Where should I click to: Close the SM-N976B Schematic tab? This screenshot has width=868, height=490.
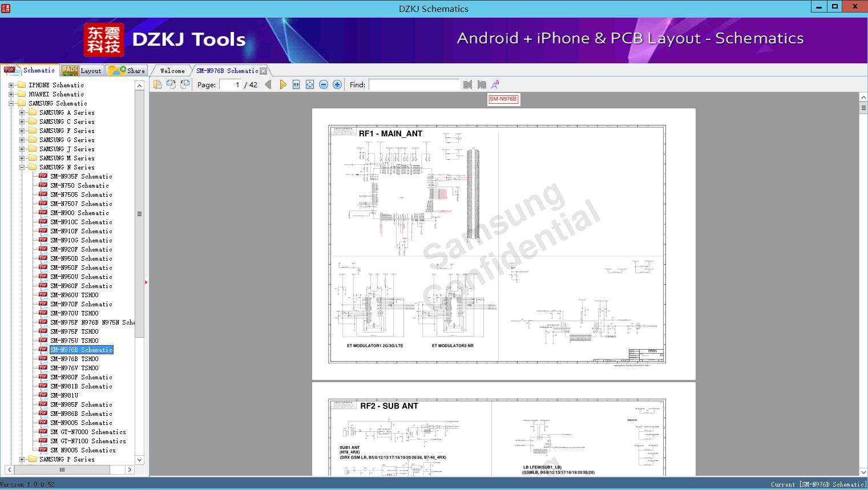click(x=263, y=71)
